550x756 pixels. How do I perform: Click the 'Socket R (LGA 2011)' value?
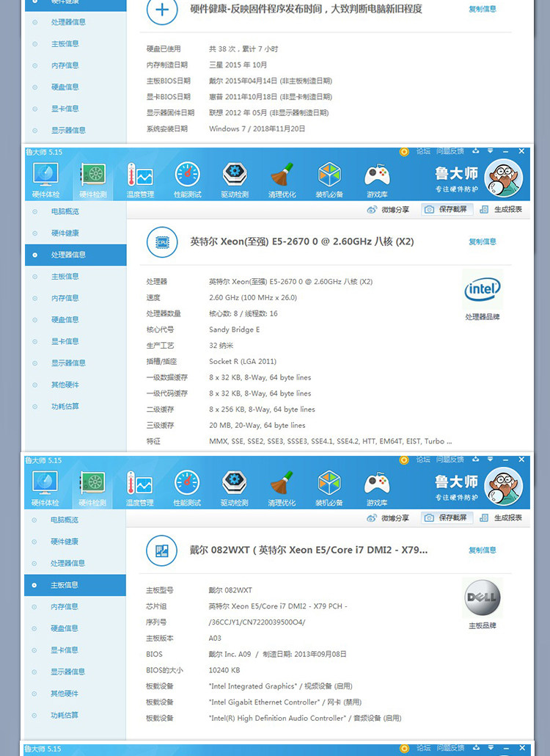click(x=242, y=362)
